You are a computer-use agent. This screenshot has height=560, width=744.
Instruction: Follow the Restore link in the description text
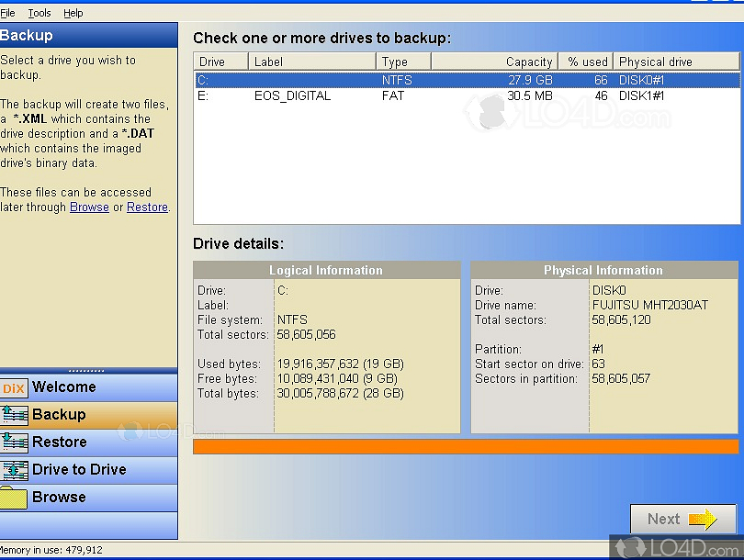[x=147, y=207]
